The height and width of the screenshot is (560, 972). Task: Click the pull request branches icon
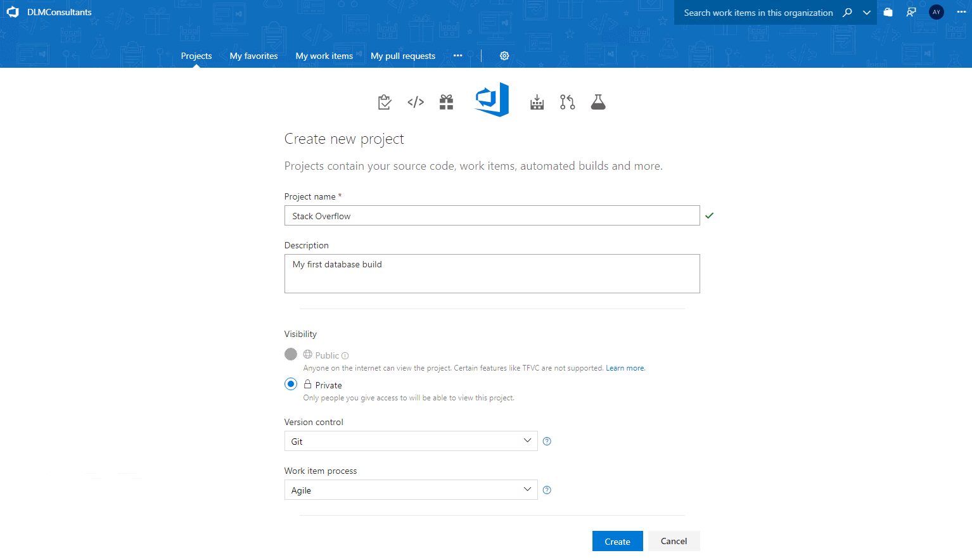(568, 102)
